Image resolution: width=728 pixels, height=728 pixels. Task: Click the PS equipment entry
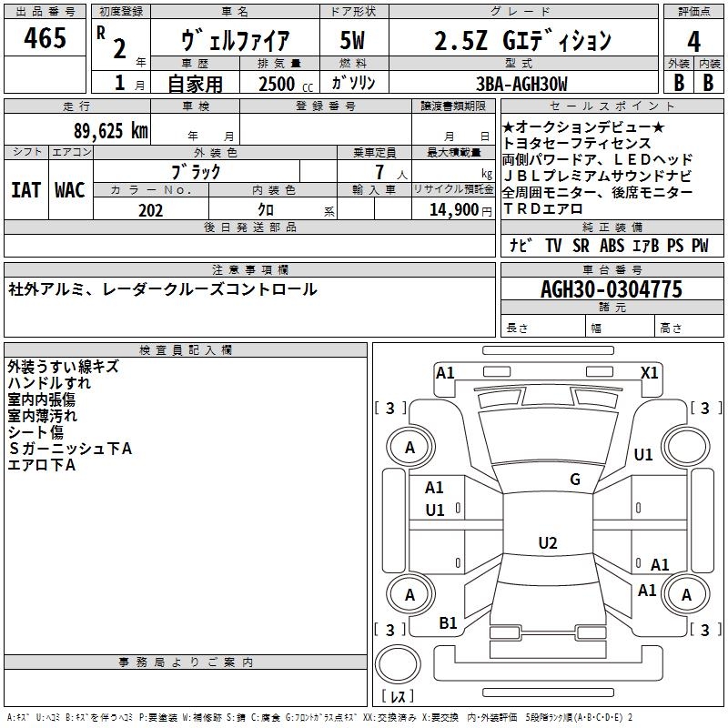[675, 246]
